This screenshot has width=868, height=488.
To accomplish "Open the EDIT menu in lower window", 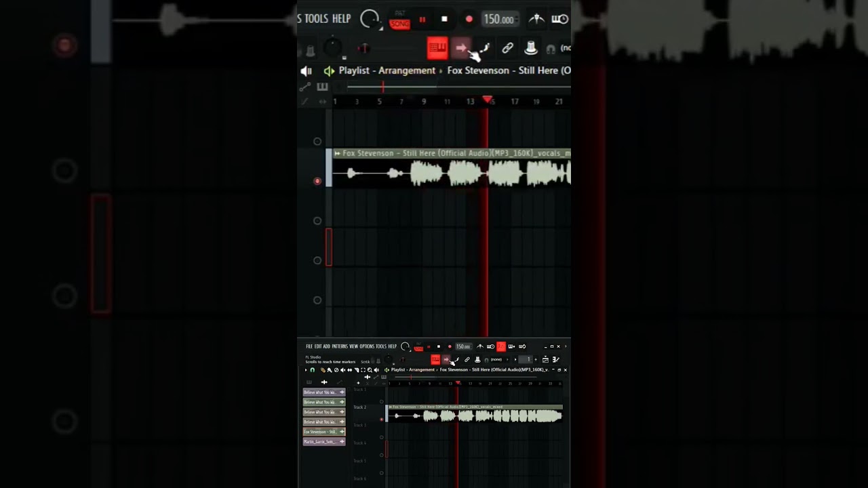I will pos(318,346).
